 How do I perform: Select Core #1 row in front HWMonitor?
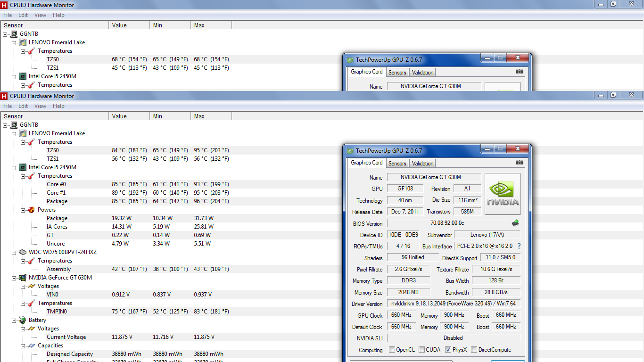322,193
